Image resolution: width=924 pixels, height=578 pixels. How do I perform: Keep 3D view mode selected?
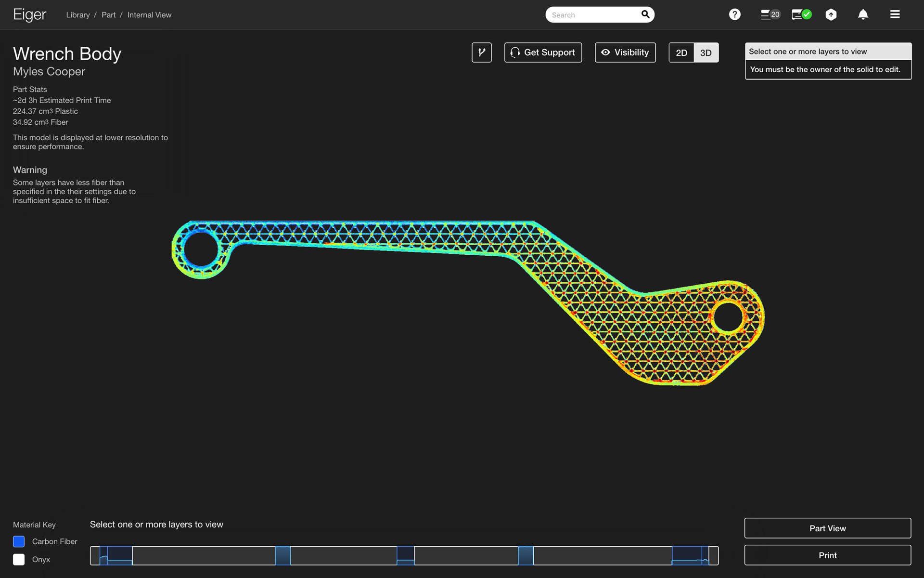[x=706, y=53]
